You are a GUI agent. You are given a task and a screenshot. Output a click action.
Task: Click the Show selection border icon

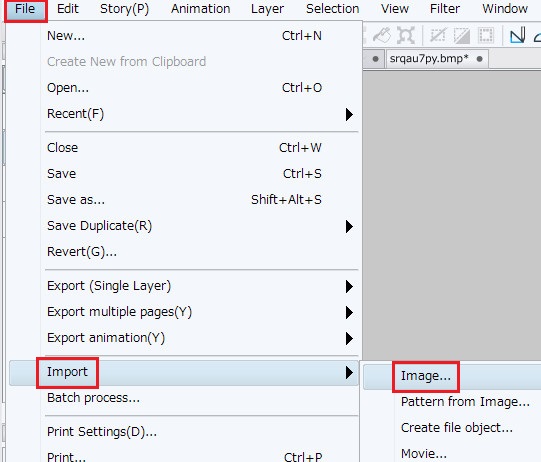coord(486,35)
